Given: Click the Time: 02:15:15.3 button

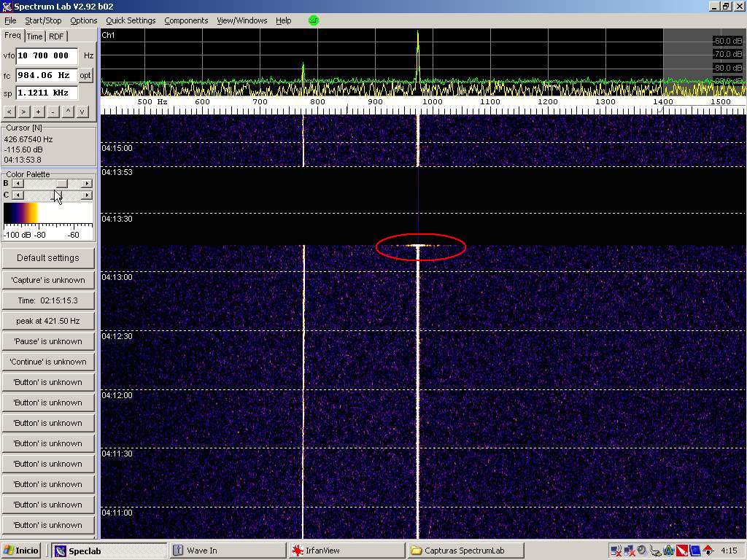Looking at the screenshot, I should click(x=48, y=300).
